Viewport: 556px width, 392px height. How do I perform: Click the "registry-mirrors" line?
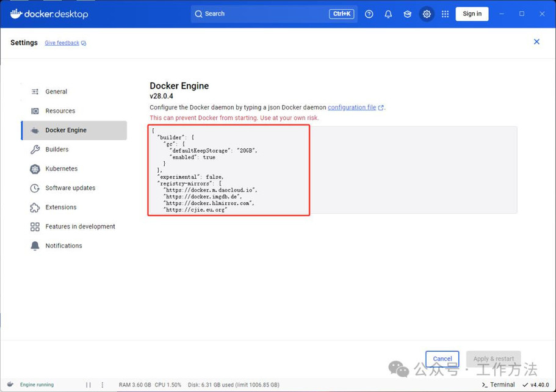(x=189, y=184)
